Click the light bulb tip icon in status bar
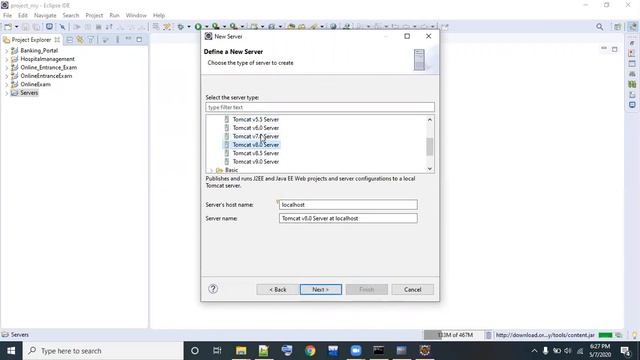640x360 pixels. coord(635,335)
